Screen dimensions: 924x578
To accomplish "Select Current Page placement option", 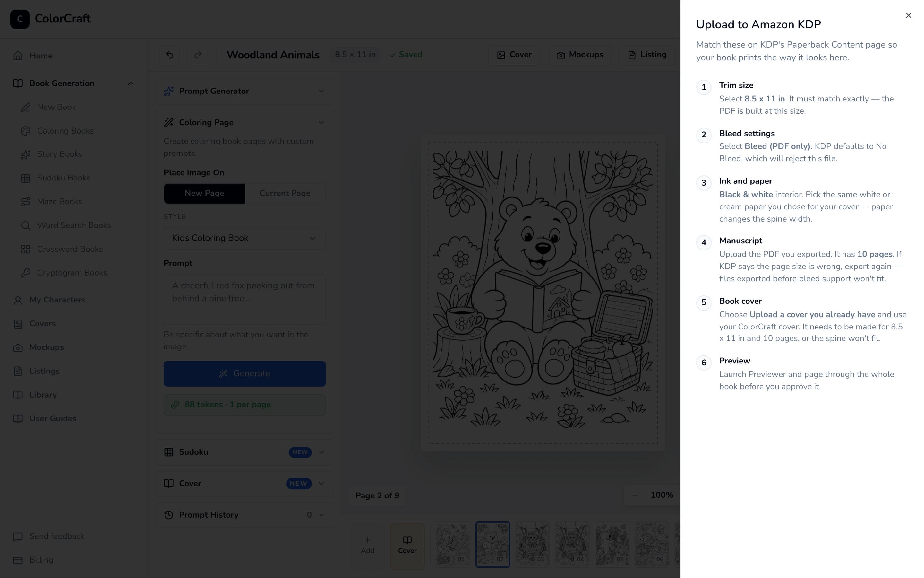I will coord(285,193).
